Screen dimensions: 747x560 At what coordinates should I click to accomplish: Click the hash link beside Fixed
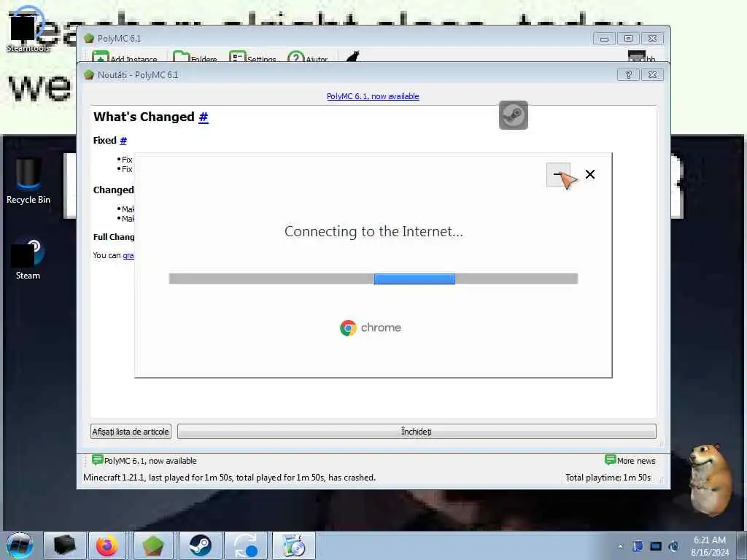tap(123, 141)
